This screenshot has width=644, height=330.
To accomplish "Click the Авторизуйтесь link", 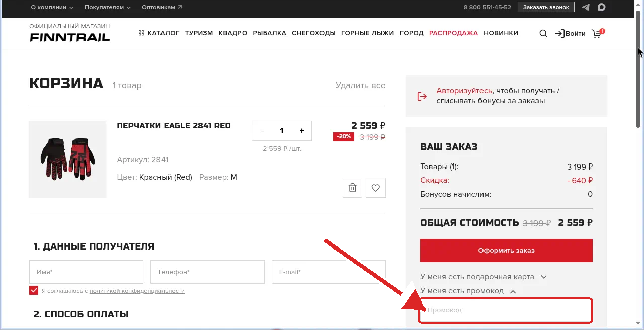I will pyautogui.click(x=464, y=91).
